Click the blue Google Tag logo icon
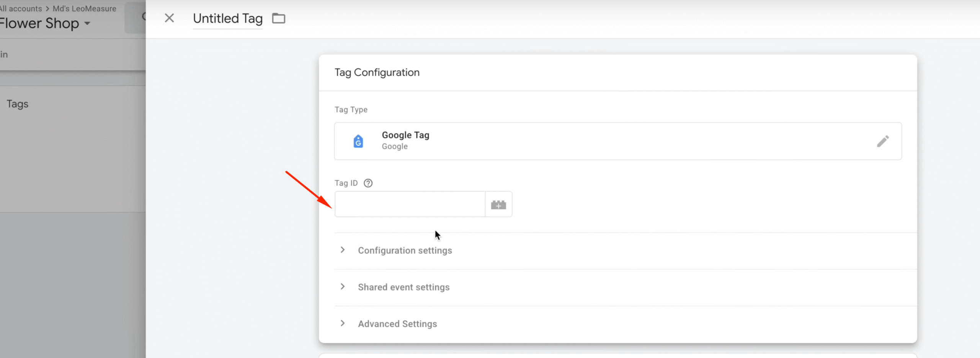980x358 pixels. [x=358, y=141]
